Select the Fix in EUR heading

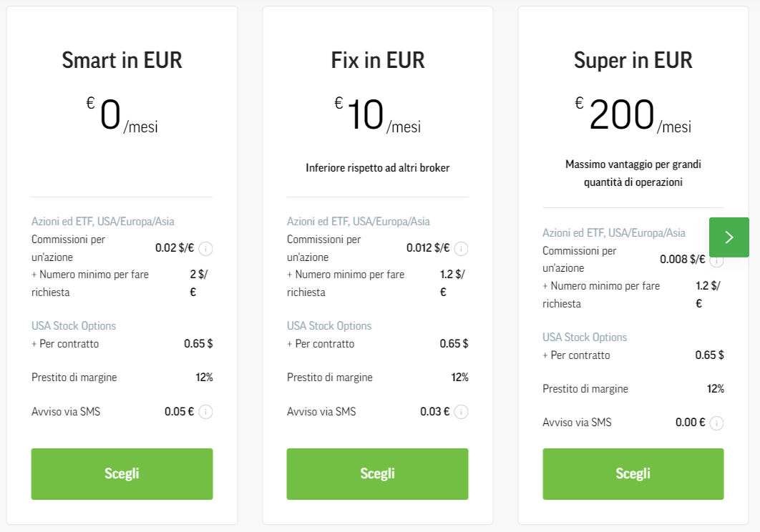pos(378,61)
